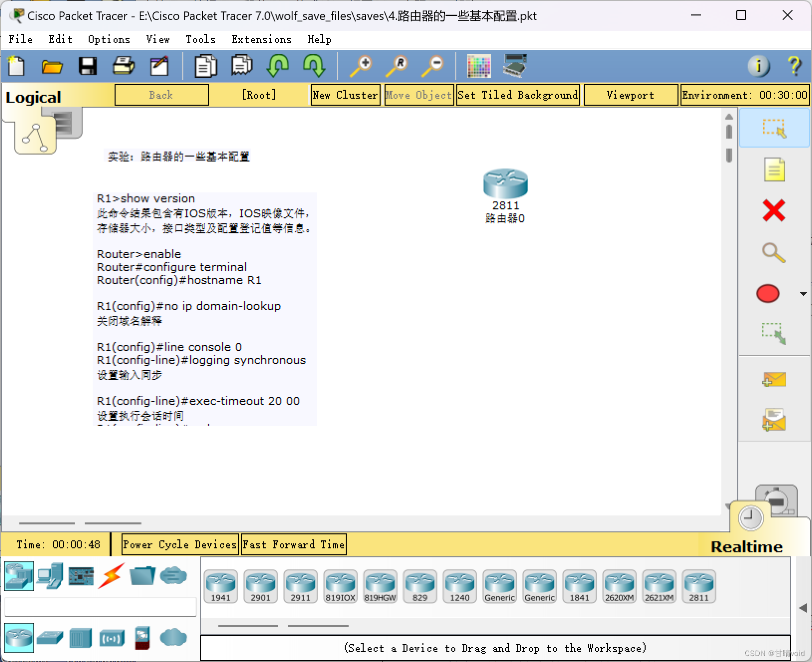The height and width of the screenshot is (662, 812).
Task: Choose the Place Note tool
Action: point(774,170)
